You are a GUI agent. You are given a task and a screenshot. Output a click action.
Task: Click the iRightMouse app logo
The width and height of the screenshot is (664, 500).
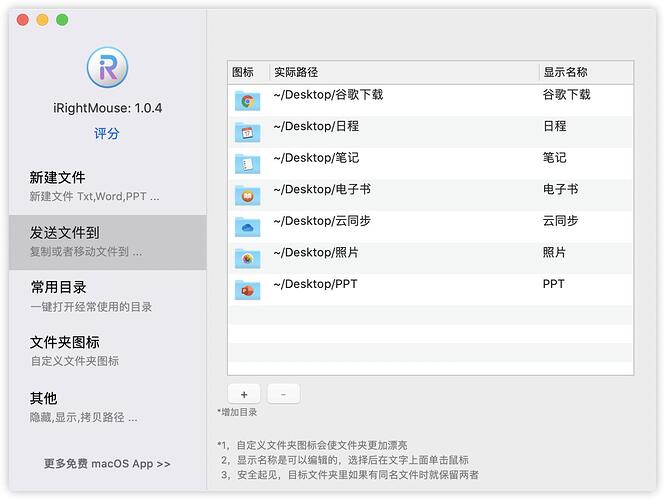pyautogui.click(x=107, y=67)
